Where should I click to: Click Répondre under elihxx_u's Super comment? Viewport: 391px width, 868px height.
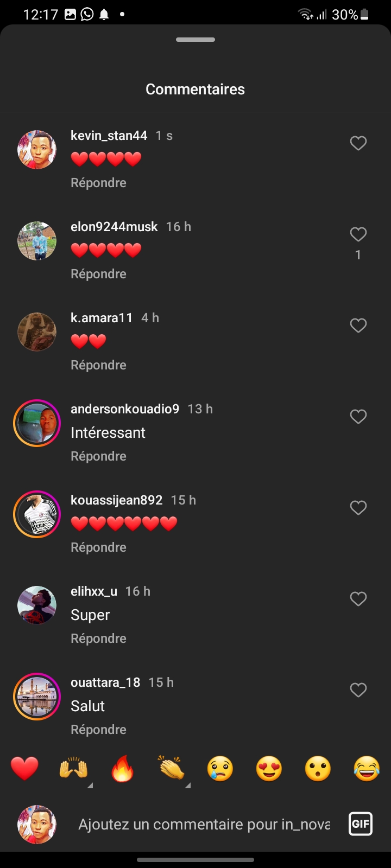tap(98, 639)
